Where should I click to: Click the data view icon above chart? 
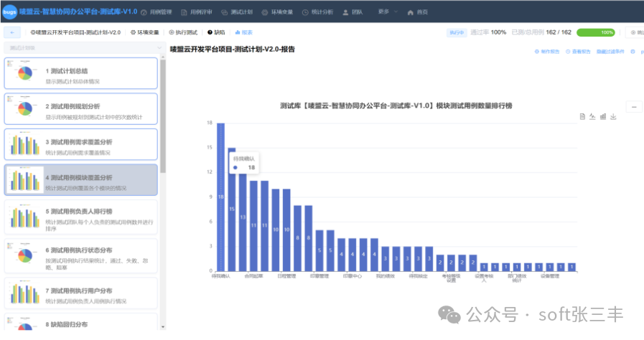tap(582, 116)
